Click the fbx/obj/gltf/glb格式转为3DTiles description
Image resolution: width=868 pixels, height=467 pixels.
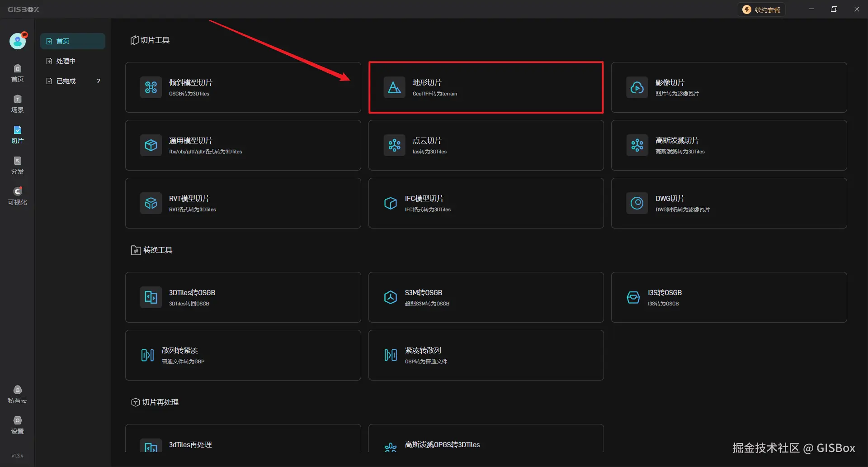pyautogui.click(x=206, y=152)
